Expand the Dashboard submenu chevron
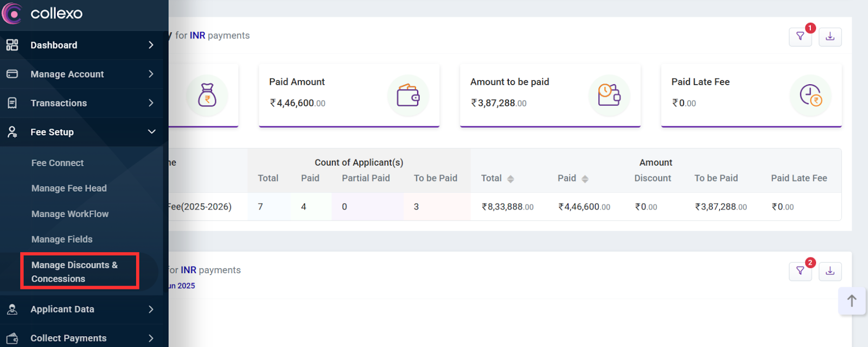The image size is (868, 347). 151,45
